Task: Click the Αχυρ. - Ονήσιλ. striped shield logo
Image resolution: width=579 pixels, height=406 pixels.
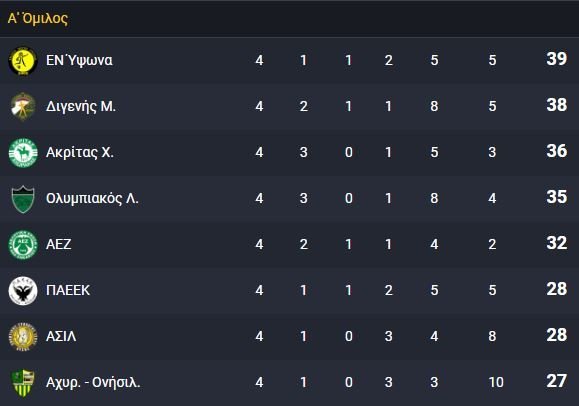Action: tap(23, 383)
